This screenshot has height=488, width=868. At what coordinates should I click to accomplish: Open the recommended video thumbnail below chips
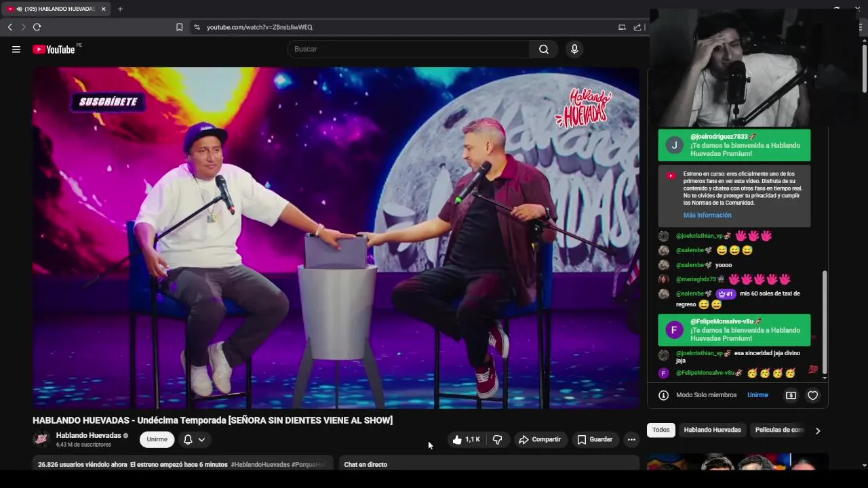coord(737,462)
